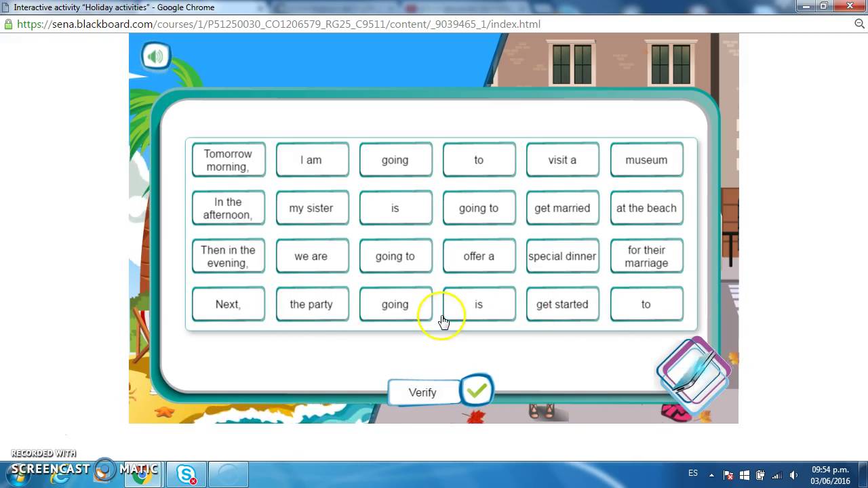Viewport: 868px width, 488px height.
Task: Click the green padlock in the address bar
Action: [x=8, y=24]
